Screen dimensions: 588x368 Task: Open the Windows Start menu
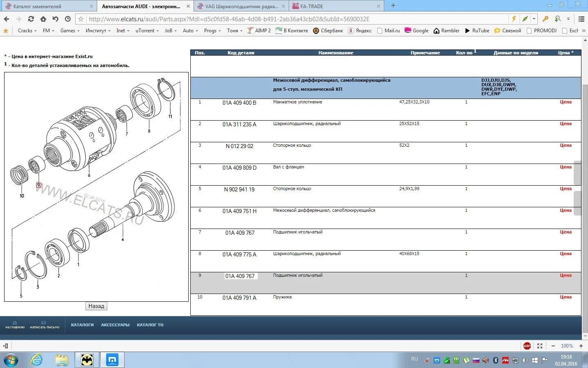click(x=11, y=360)
